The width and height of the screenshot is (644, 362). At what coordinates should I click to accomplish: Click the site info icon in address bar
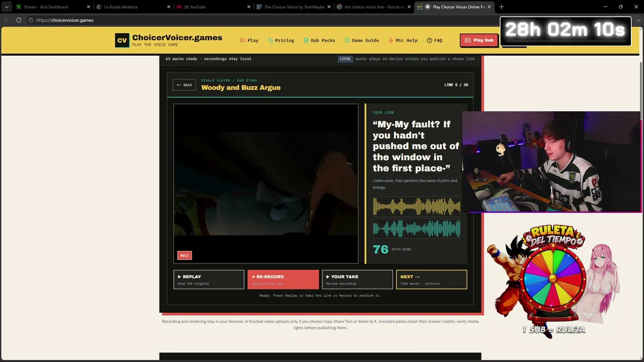pos(31,20)
